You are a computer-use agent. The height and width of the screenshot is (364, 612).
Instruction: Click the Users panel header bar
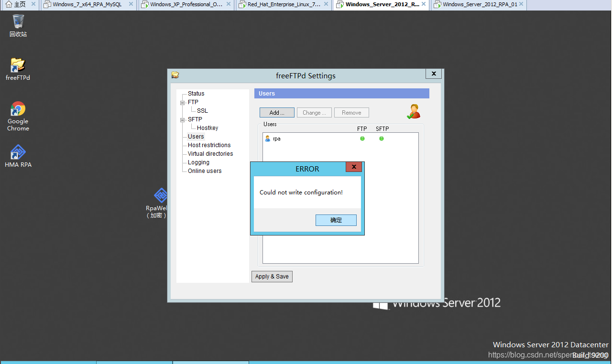click(x=342, y=94)
